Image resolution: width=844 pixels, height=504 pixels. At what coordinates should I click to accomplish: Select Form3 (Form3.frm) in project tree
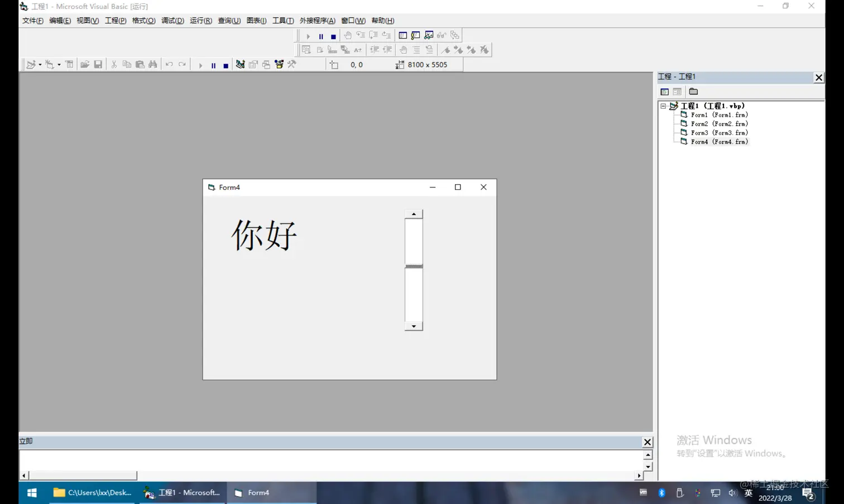[719, 133]
